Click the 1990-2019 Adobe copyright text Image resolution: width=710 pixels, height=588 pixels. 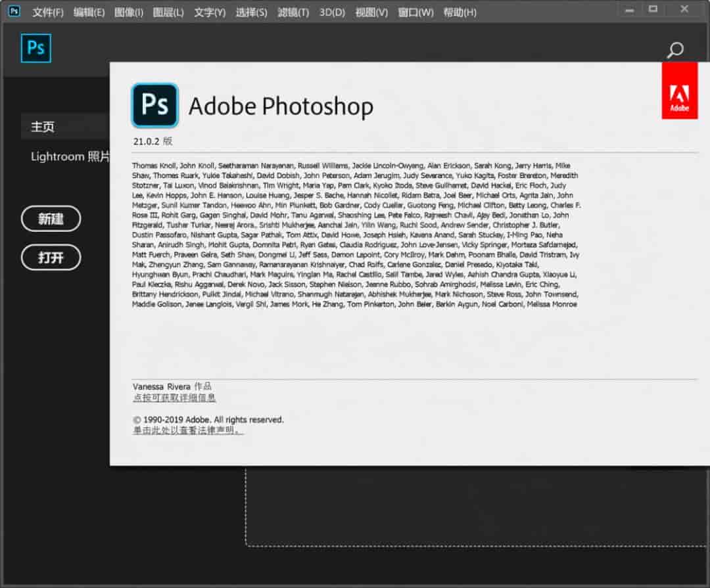pyautogui.click(x=208, y=420)
